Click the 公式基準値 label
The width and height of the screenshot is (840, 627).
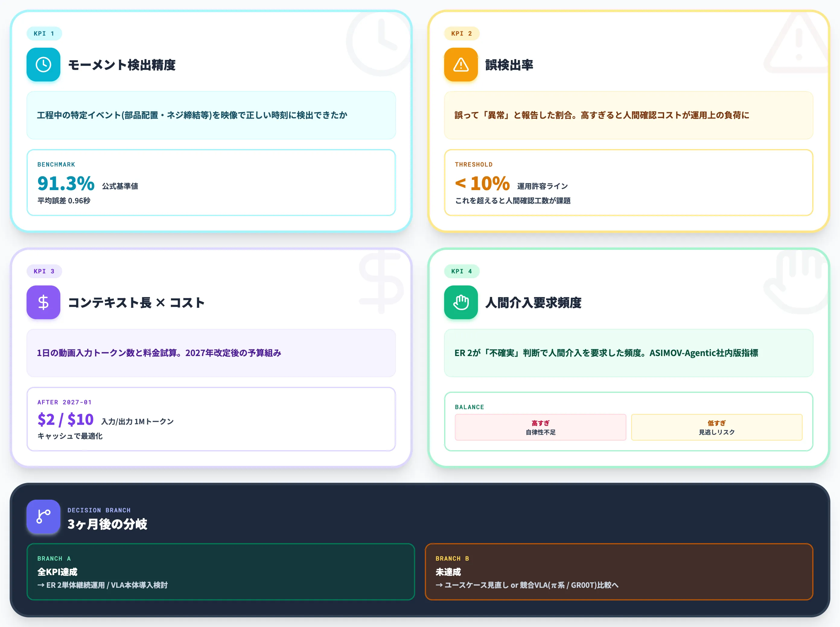[x=120, y=186]
